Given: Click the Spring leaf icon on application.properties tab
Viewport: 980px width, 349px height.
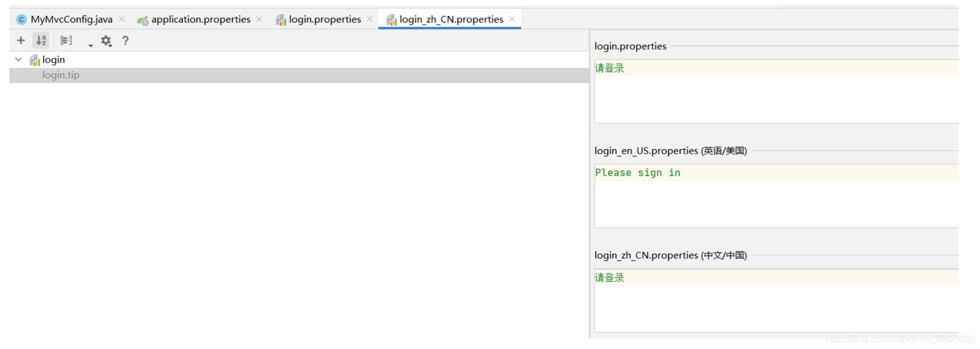Looking at the screenshot, I should (x=143, y=20).
